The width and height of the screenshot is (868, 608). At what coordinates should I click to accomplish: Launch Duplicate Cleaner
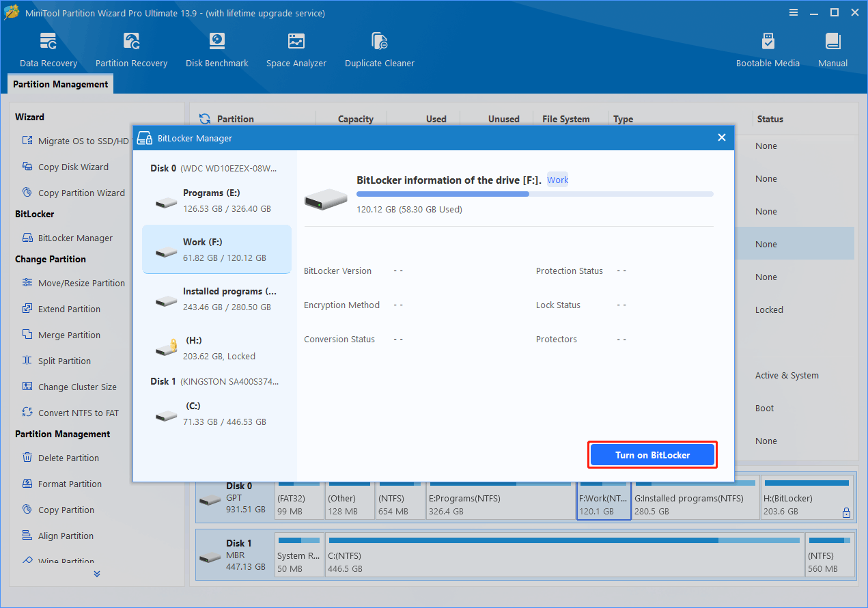[x=380, y=50]
